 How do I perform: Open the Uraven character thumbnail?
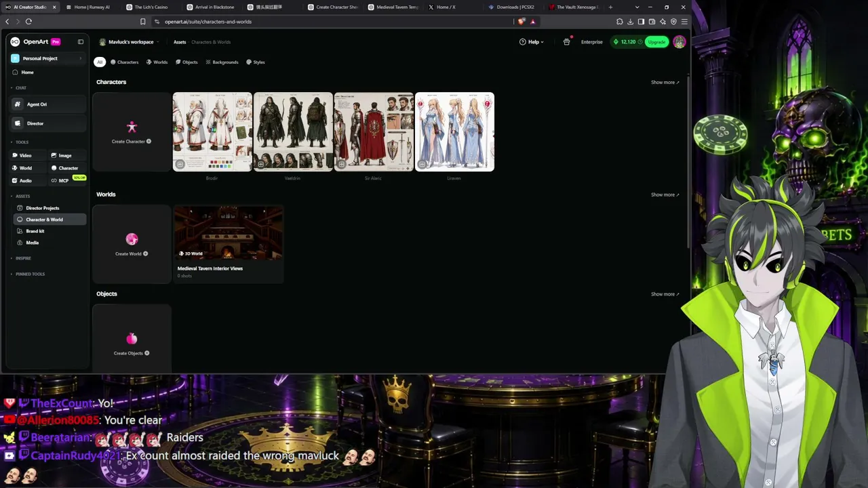[x=454, y=132]
